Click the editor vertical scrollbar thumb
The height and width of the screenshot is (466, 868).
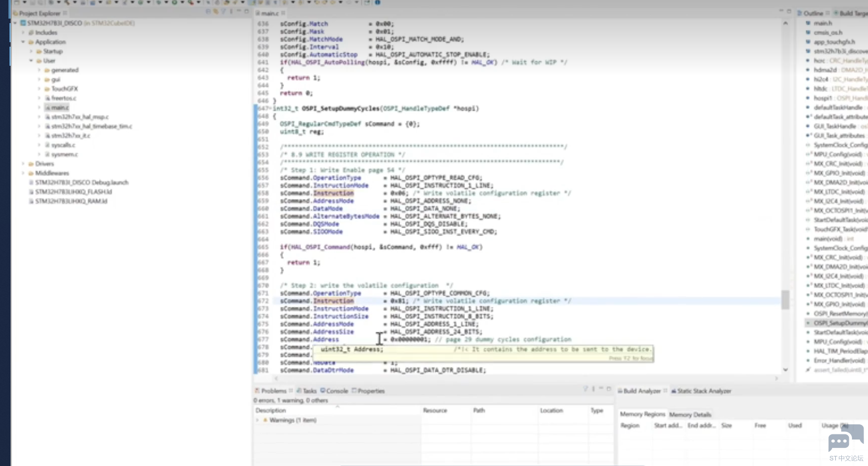tap(785, 299)
